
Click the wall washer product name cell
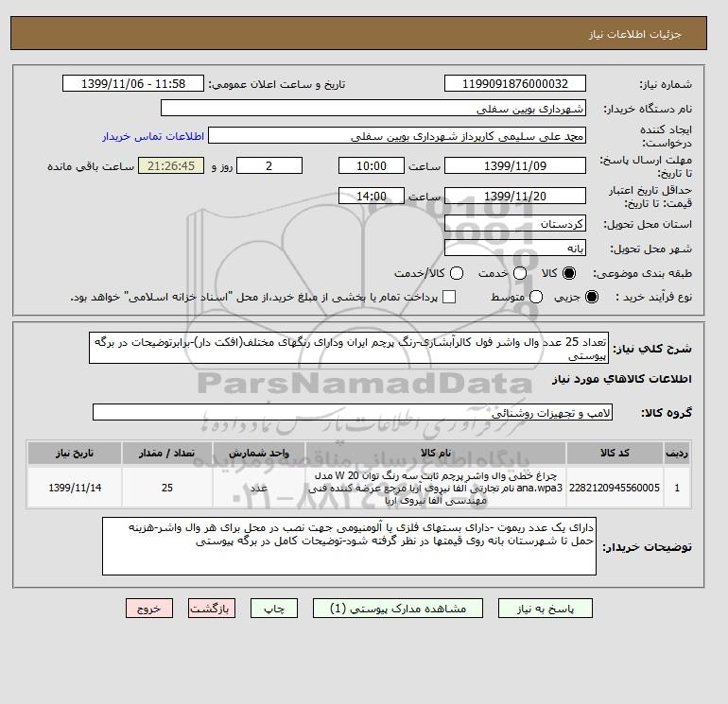point(436,488)
